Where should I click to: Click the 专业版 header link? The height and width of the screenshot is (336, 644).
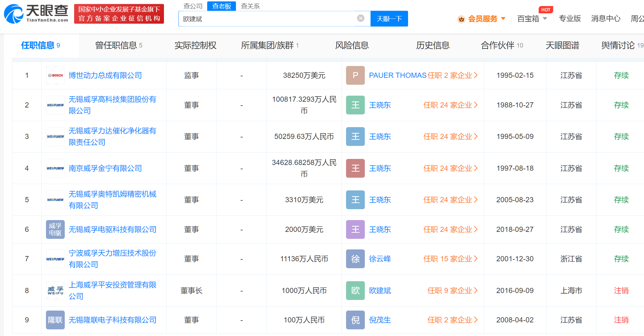[x=570, y=19]
